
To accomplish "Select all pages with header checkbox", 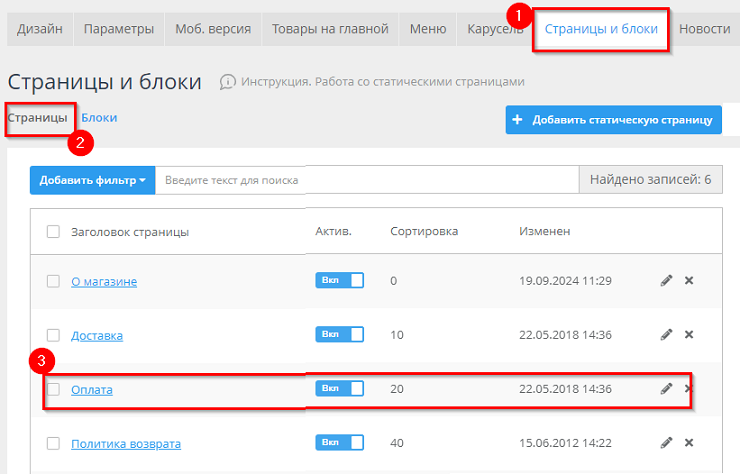I will tap(53, 232).
